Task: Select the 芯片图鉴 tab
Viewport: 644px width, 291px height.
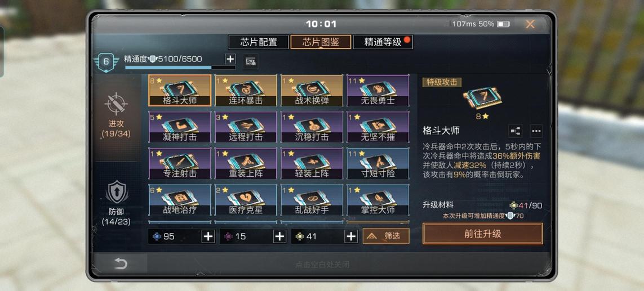Action: [321, 42]
